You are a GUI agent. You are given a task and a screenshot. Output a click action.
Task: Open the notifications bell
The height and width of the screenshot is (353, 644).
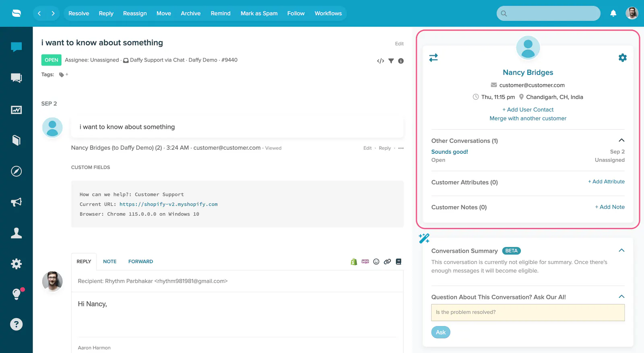[613, 13]
